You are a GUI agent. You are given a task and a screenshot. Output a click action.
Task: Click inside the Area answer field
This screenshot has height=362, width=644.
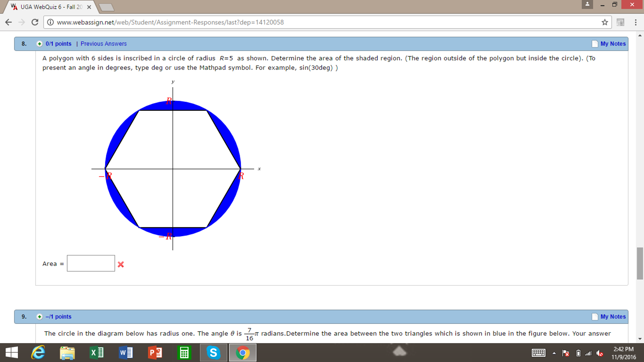(x=91, y=263)
